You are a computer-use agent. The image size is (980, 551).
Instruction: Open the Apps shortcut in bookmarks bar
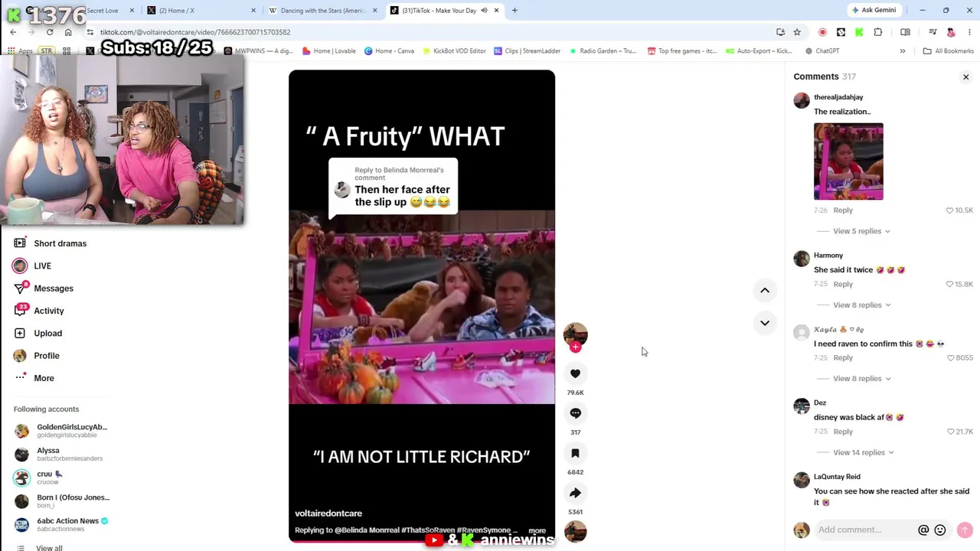(21, 51)
